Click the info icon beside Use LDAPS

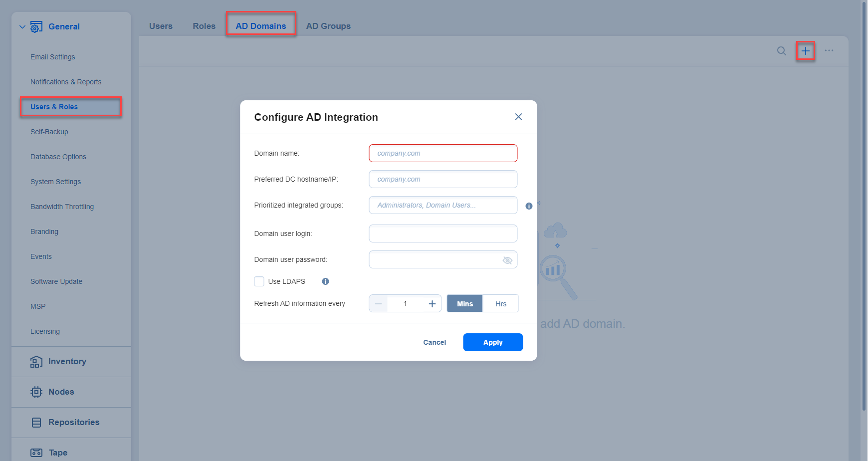point(325,281)
